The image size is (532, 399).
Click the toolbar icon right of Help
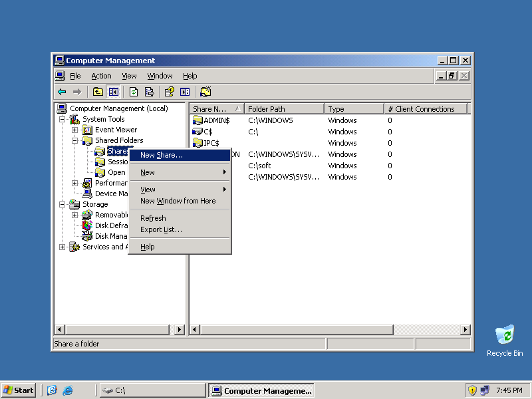(185, 92)
